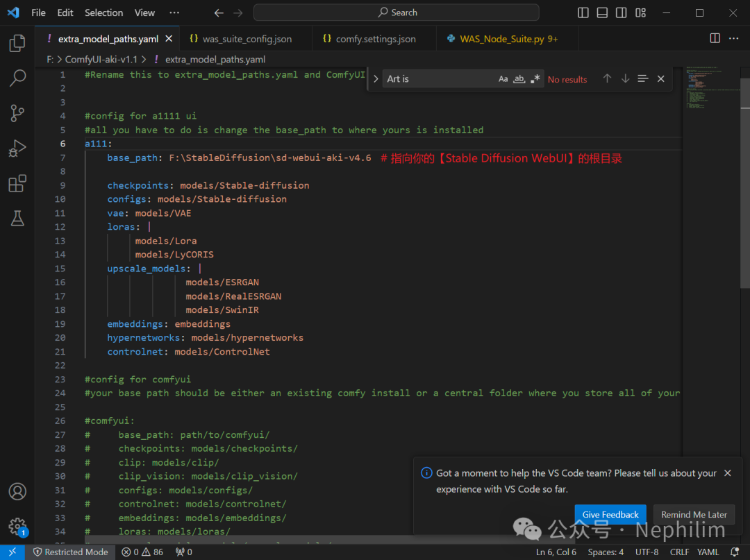
Task: Toggle Match Case in find widget
Action: (x=503, y=79)
